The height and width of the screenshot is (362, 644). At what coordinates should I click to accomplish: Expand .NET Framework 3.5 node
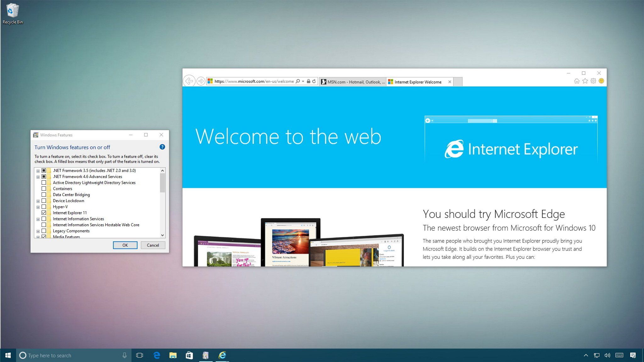(x=38, y=171)
